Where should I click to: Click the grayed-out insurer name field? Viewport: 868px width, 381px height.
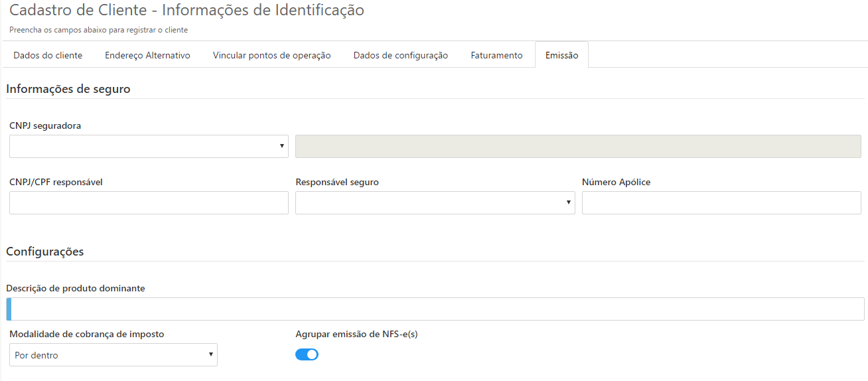click(x=577, y=147)
